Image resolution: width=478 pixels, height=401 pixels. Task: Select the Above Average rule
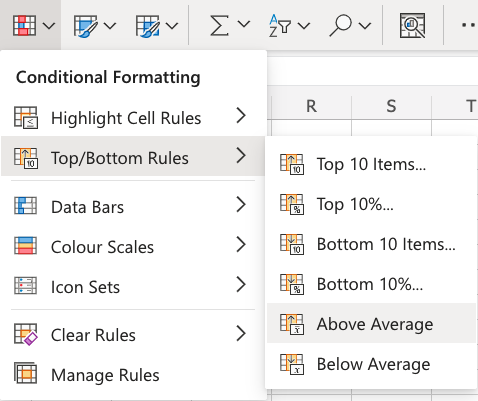[x=371, y=323]
